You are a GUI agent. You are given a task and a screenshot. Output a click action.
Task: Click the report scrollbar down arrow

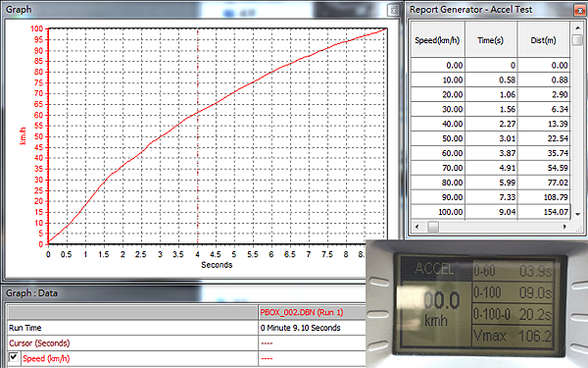click(577, 214)
